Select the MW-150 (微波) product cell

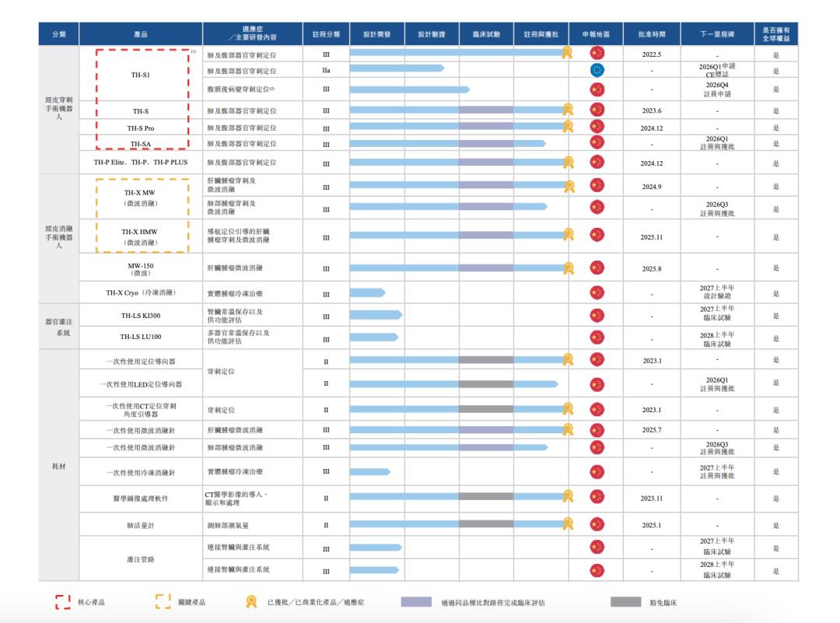141,268
